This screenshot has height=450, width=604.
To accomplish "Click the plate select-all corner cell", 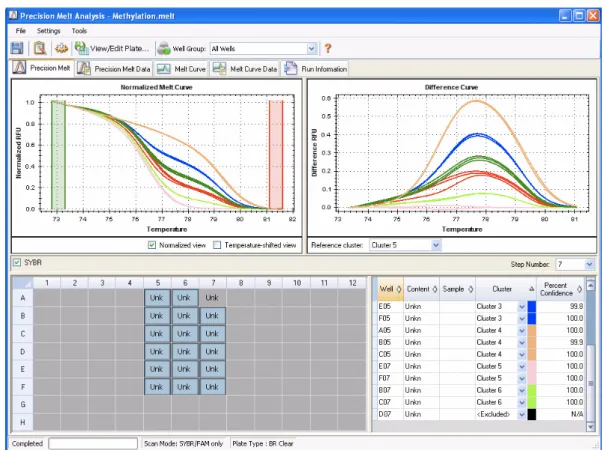I will coord(23,283).
